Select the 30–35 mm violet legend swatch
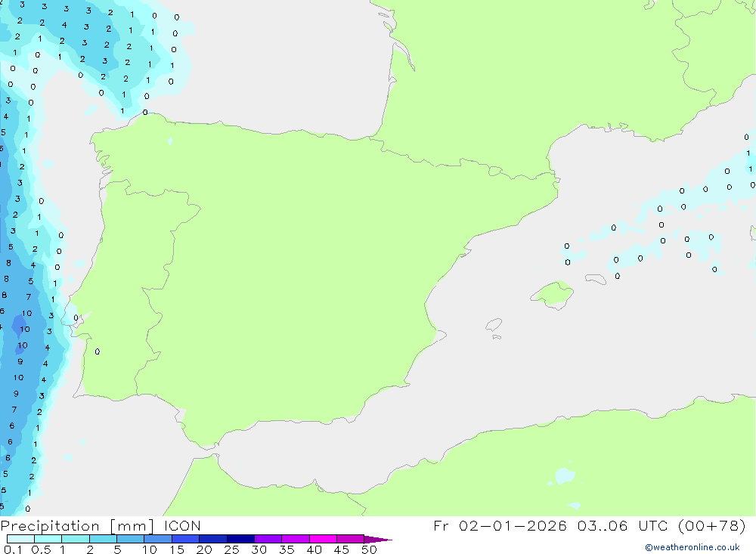Screen dimensions: 756x554 tap(268, 539)
